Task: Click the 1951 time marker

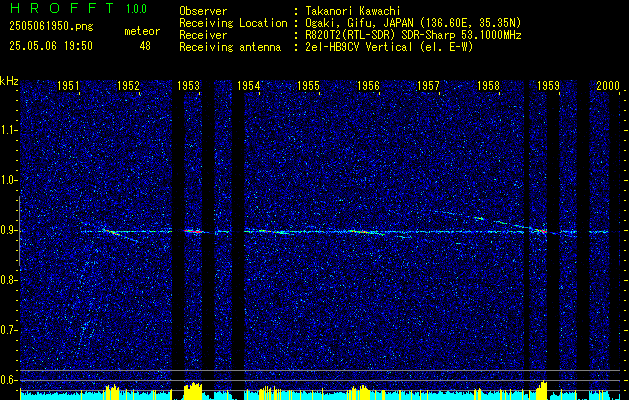Action: [68, 85]
